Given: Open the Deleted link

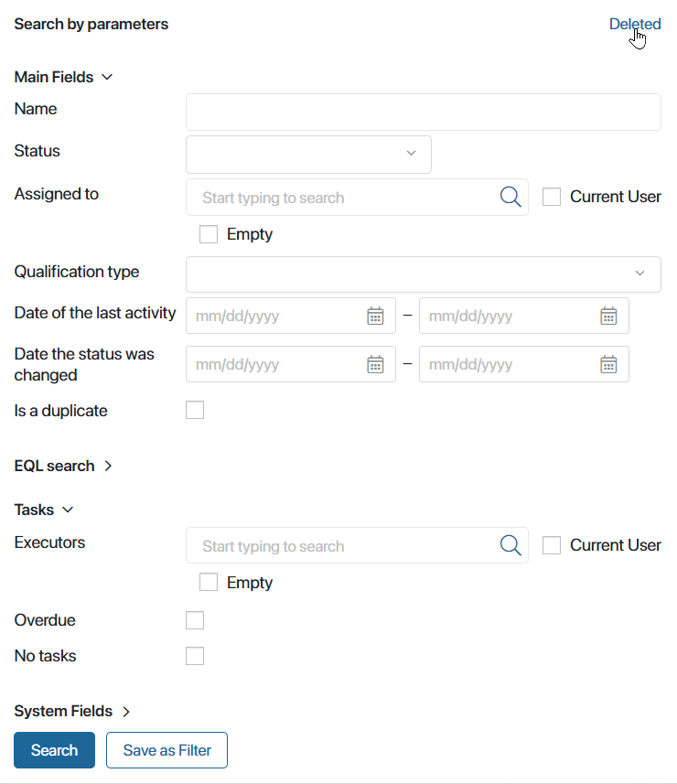Looking at the screenshot, I should coord(635,24).
